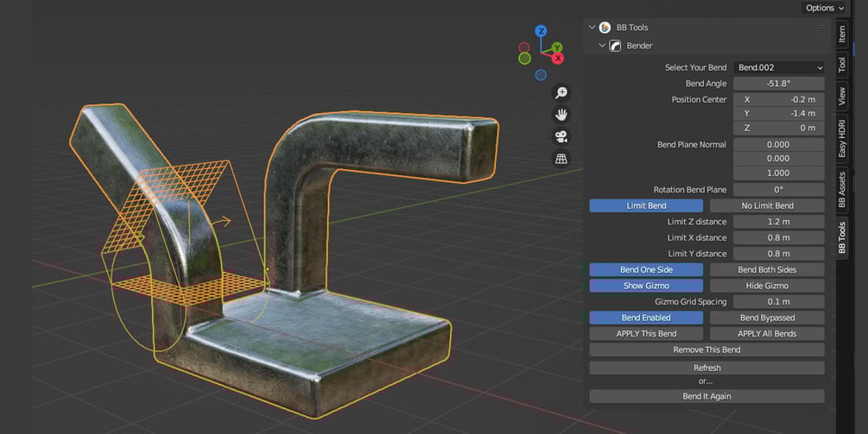Collapse the Bender subpanel
Screen dimensions: 868x434
[602, 46]
